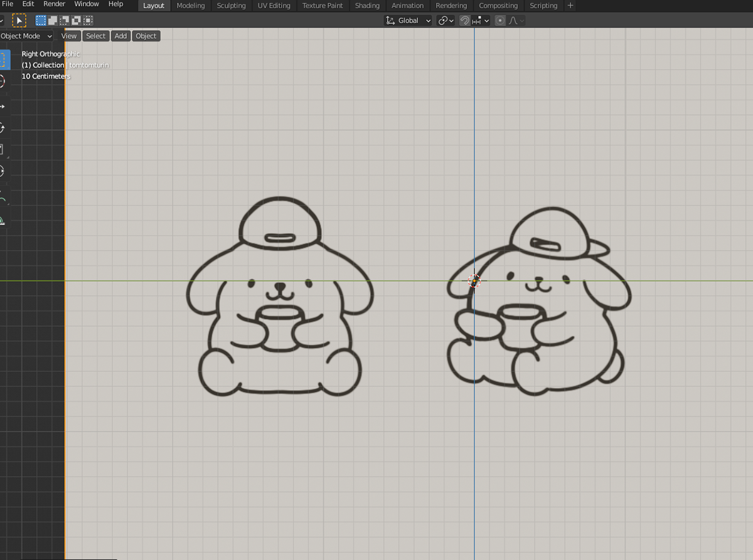Open the Help menu

click(116, 4)
